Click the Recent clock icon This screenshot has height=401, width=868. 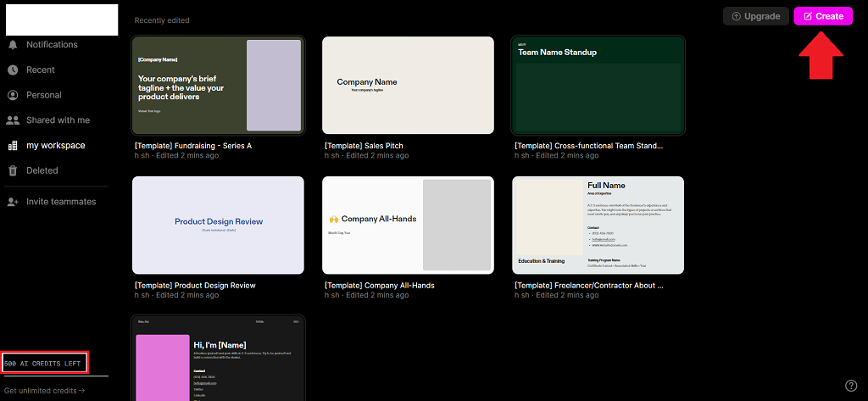coord(13,70)
